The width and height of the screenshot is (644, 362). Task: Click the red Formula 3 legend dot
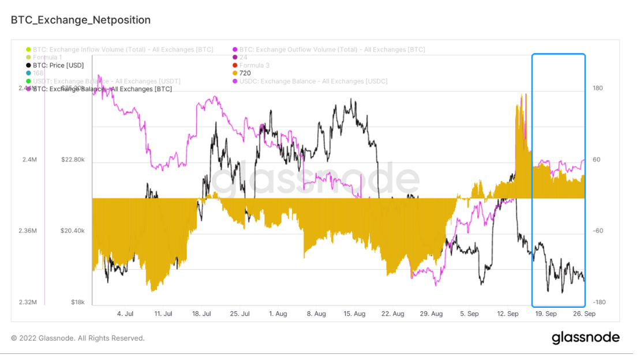pyautogui.click(x=235, y=65)
